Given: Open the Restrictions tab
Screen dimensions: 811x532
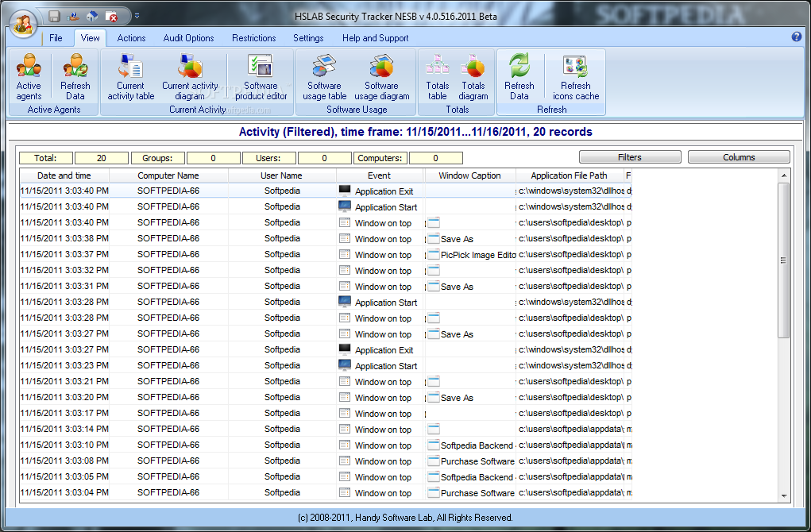Looking at the screenshot, I should point(254,38).
